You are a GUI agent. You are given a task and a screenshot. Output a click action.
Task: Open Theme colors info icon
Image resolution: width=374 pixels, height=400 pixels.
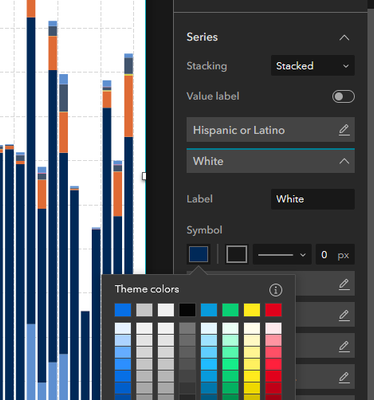[x=275, y=290]
